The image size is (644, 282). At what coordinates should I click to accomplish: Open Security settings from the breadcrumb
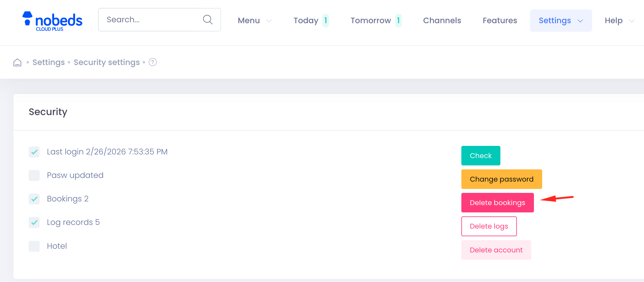pos(106,62)
